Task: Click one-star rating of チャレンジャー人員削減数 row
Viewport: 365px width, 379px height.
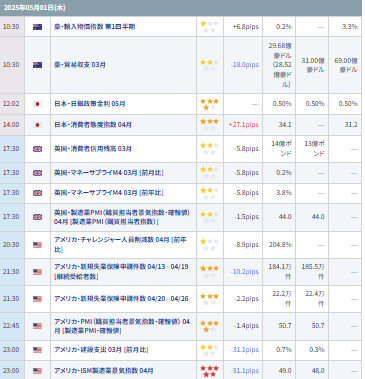Action: [x=209, y=245]
